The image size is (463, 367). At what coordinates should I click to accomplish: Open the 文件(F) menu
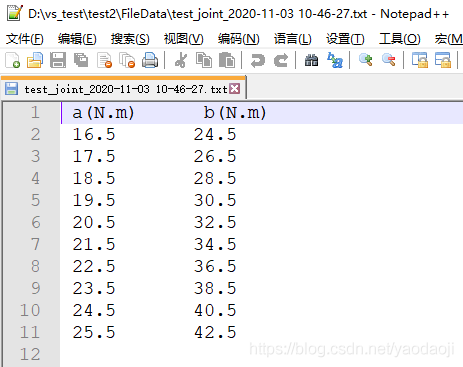tap(25, 39)
